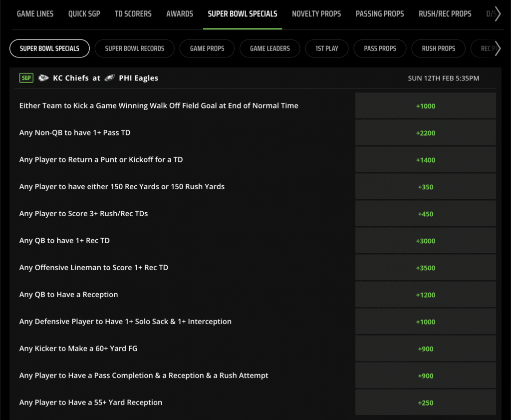Click 'Any Kicker to Make a 60+ Yard FG' text
Screen dimensions: 511x420
(x=78, y=348)
